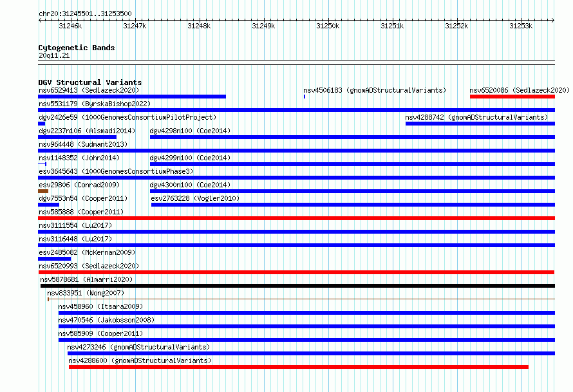Image resolution: width=573 pixels, height=392 pixels.
Task: Click nsv3111554 (Lu2017) label
Action: coord(75,225)
